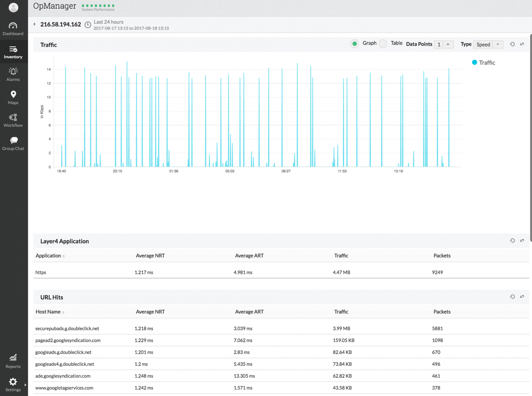Click the Settings gear icon
Viewport: 532px width, 396px height.
(x=13, y=382)
